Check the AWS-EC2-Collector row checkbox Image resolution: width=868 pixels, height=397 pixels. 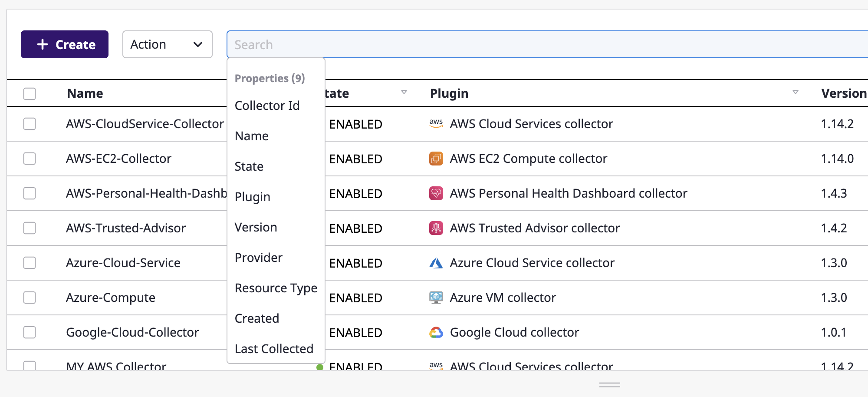(30, 159)
